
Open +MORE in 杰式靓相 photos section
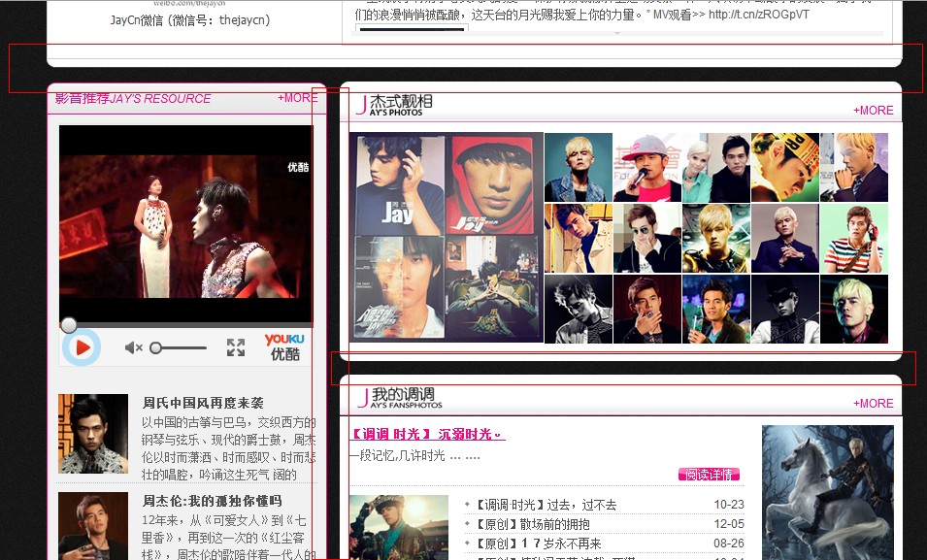(874, 110)
